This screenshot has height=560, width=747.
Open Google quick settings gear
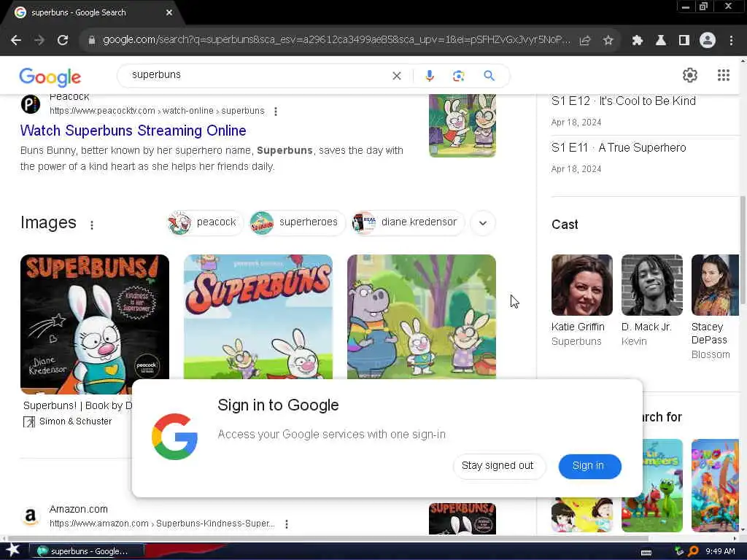[x=690, y=75]
